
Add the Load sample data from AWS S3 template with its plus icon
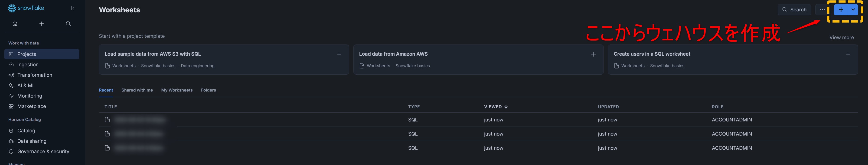click(339, 54)
